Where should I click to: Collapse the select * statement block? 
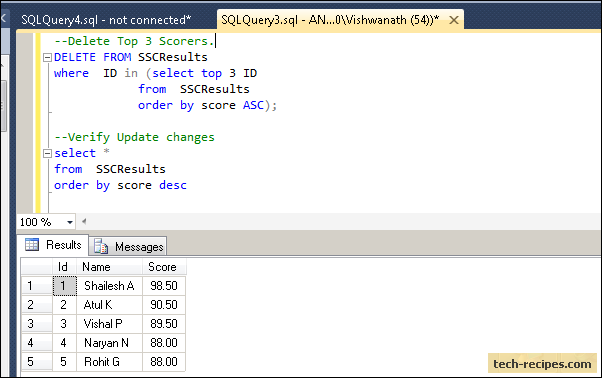pyautogui.click(x=47, y=154)
